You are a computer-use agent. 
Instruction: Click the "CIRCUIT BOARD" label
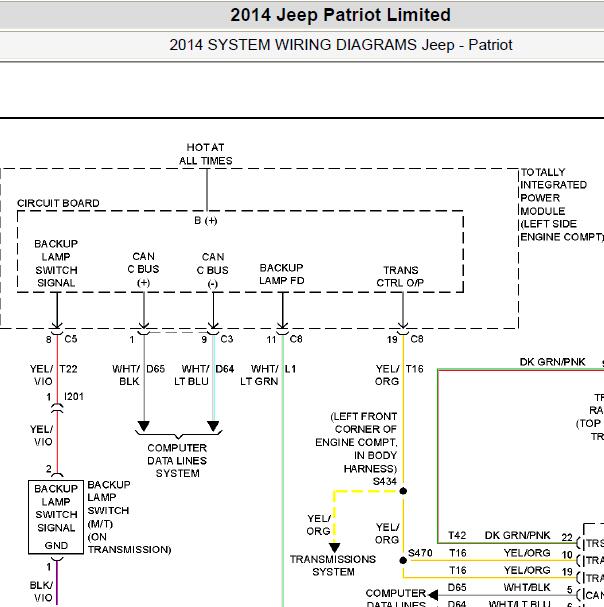[58, 203]
